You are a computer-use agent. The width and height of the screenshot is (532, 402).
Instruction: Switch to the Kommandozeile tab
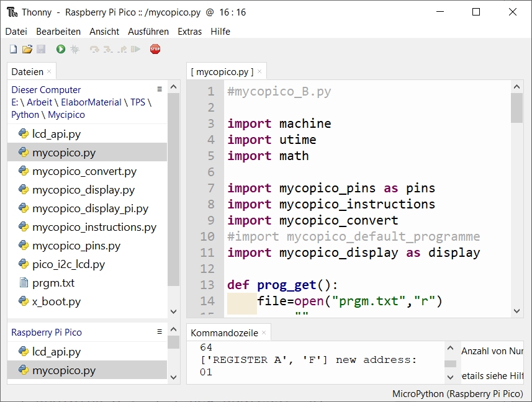[224, 333]
